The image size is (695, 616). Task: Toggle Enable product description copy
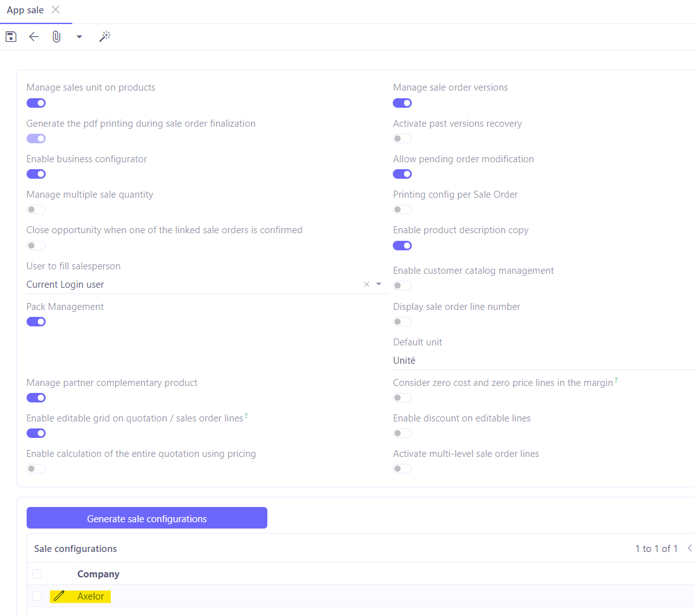pos(402,245)
